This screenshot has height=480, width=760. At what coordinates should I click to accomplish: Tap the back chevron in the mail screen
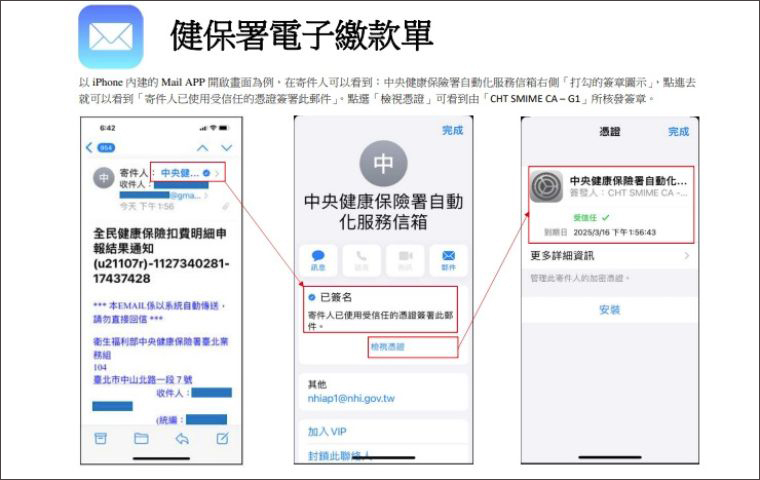[89, 147]
